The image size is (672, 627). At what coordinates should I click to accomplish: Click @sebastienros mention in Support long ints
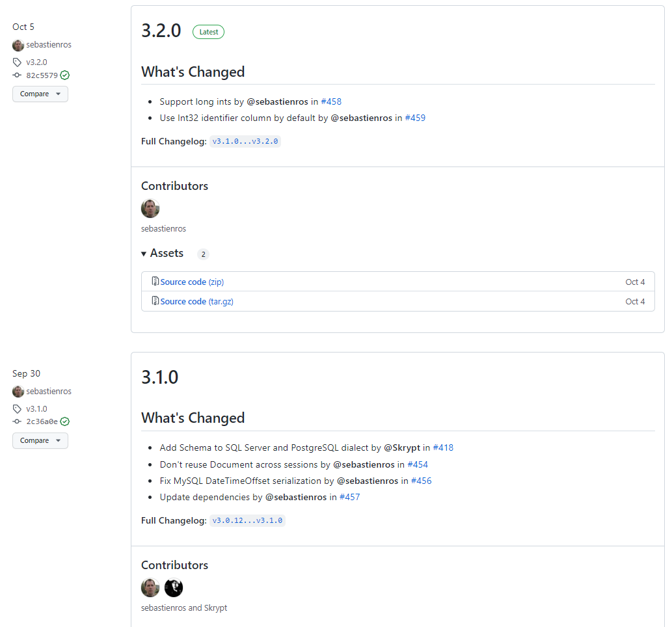click(x=277, y=101)
